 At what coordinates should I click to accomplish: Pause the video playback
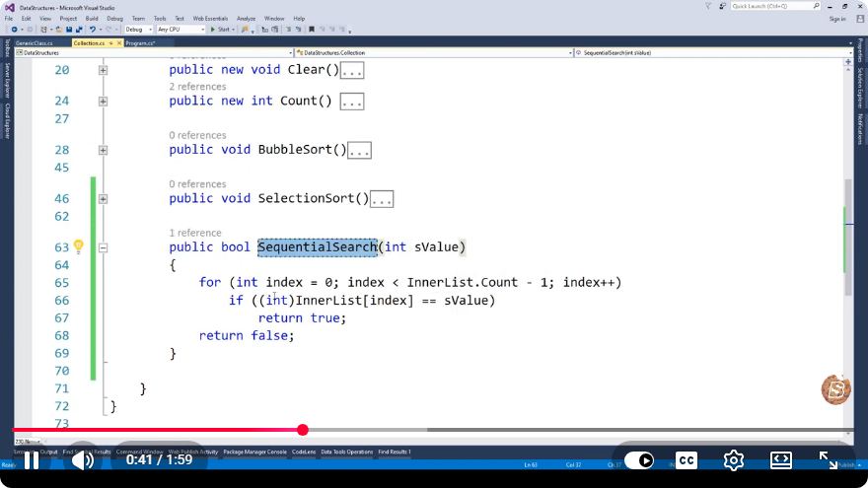(32, 459)
